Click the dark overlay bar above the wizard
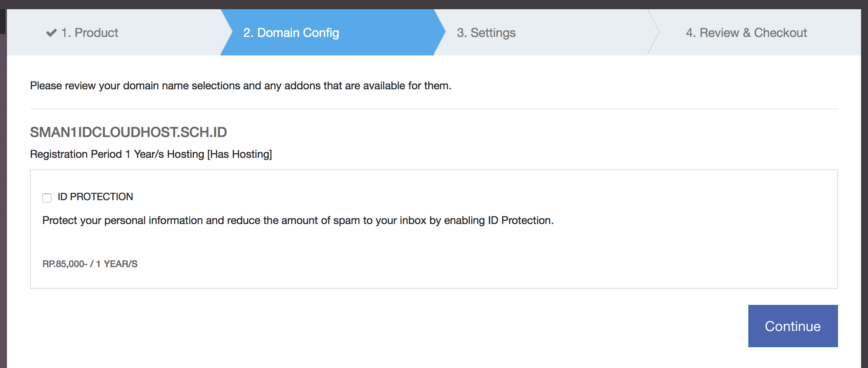Viewport: 868px width, 368px height. 434,4
